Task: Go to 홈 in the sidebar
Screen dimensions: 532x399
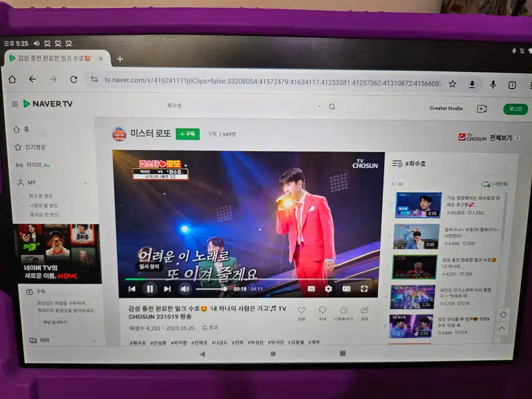Action: pos(22,129)
